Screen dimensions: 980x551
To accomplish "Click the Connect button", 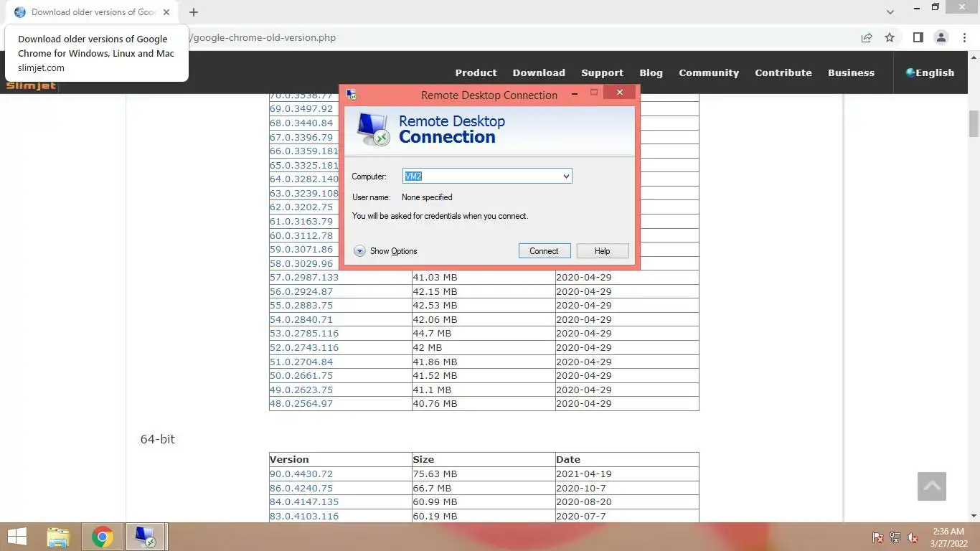I will [x=544, y=251].
